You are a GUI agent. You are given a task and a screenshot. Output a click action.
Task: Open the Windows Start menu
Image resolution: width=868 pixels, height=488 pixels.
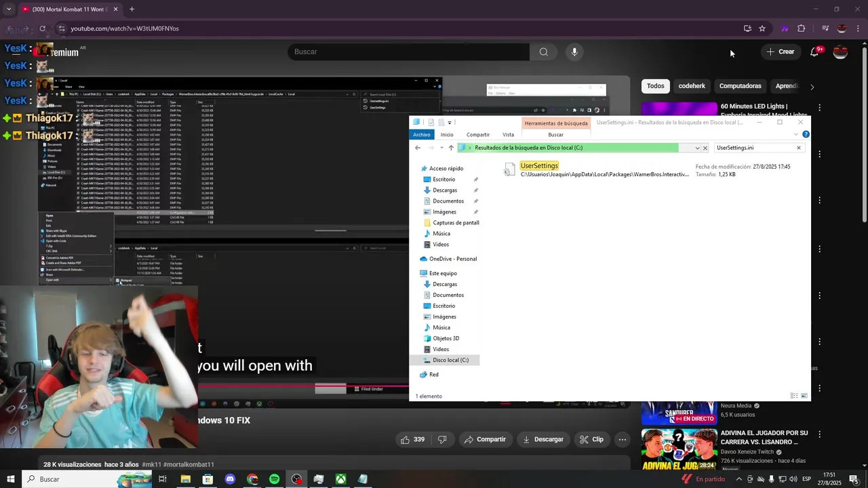10,479
